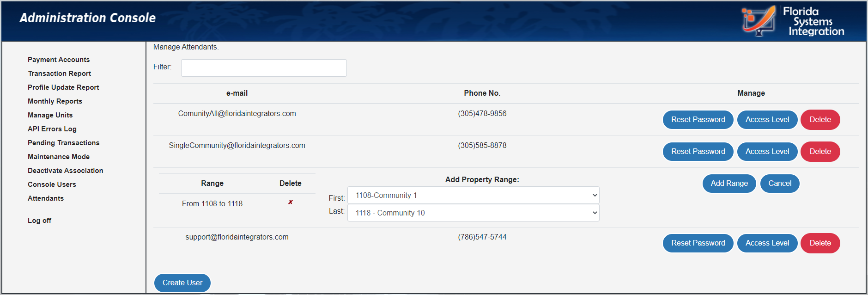Screen dimensions: 868x295
Task: Open Access Level for SingleCommunity user
Action: coord(767,152)
